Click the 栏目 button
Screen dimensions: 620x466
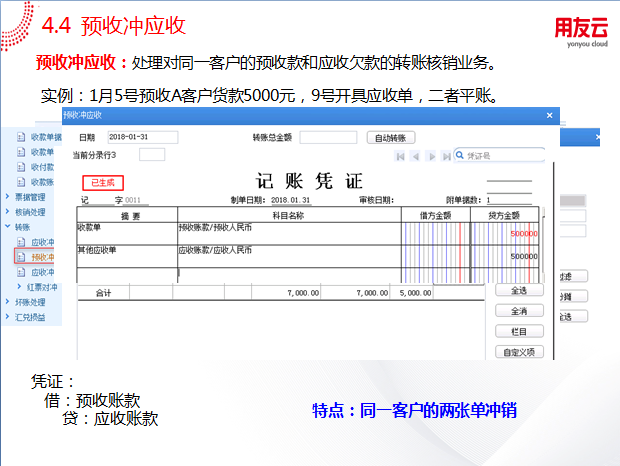click(519, 332)
